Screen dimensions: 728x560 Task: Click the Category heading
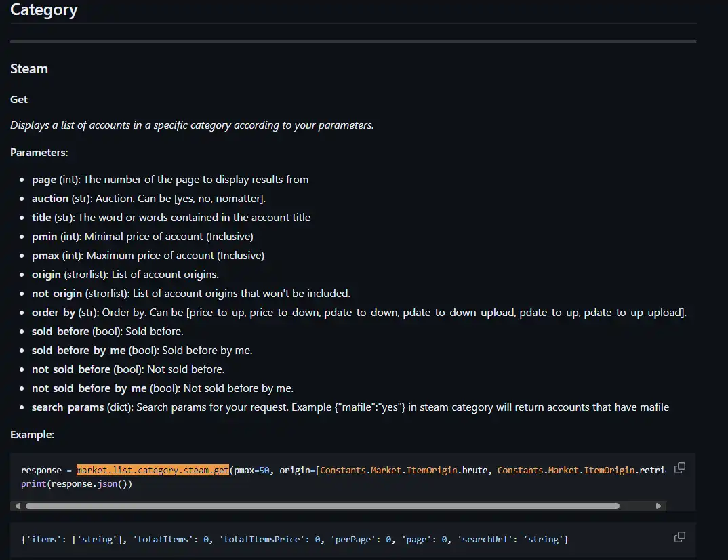44,10
